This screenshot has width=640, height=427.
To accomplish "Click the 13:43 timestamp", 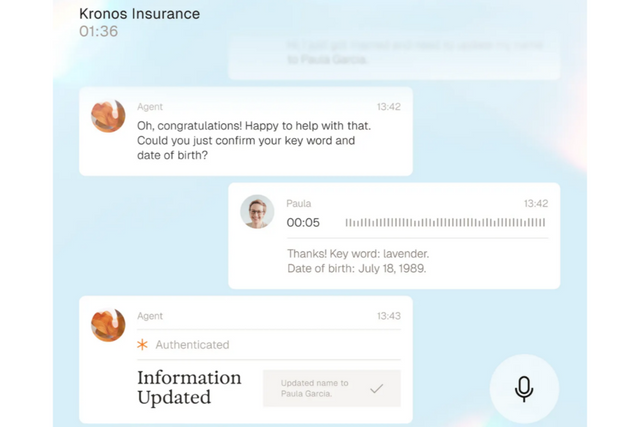I will tap(388, 316).
